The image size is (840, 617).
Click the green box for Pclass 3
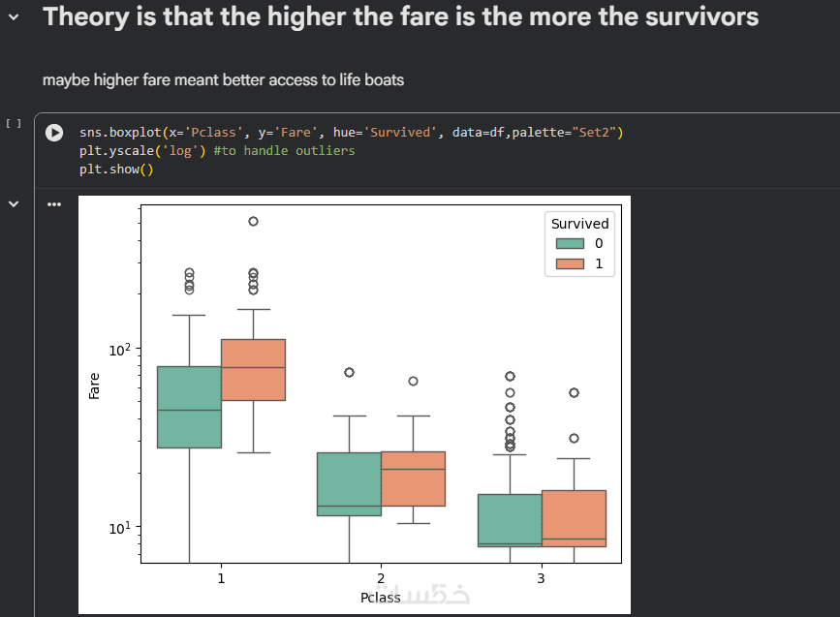click(511, 521)
